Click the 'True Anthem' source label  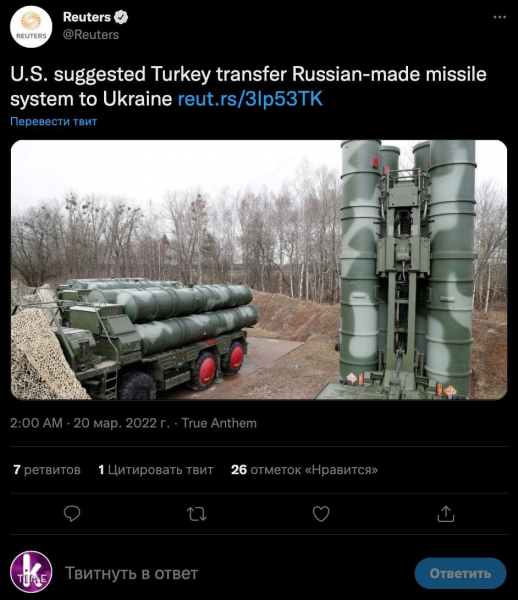click(x=219, y=423)
